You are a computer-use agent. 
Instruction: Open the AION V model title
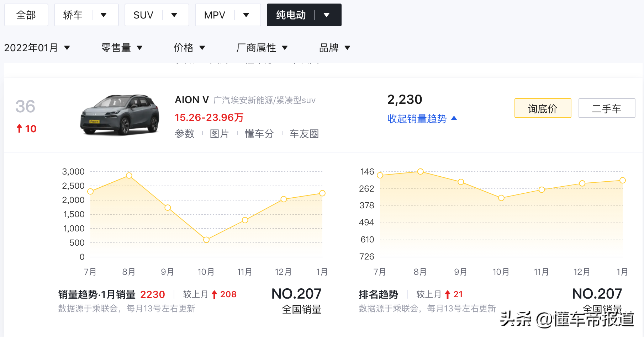[x=192, y=100]
